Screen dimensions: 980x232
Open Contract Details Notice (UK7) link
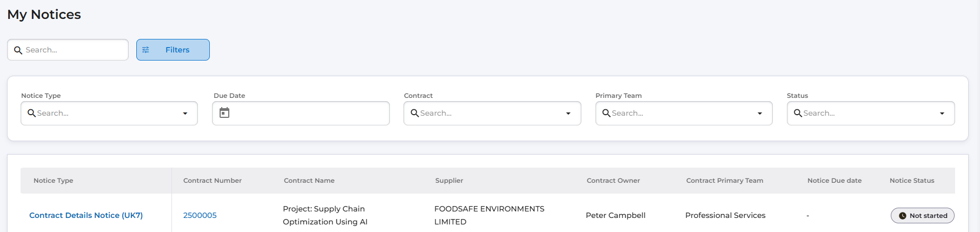coord(86,215)
